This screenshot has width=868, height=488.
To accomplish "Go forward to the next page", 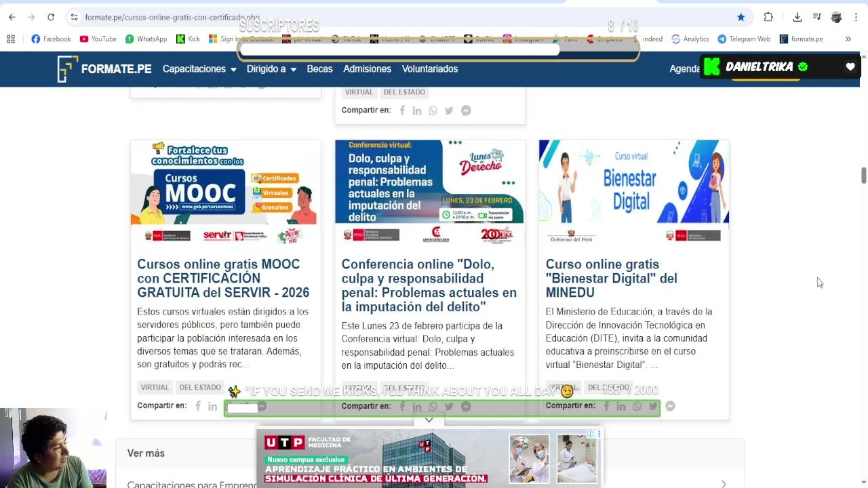I will (x=31, y=17).
